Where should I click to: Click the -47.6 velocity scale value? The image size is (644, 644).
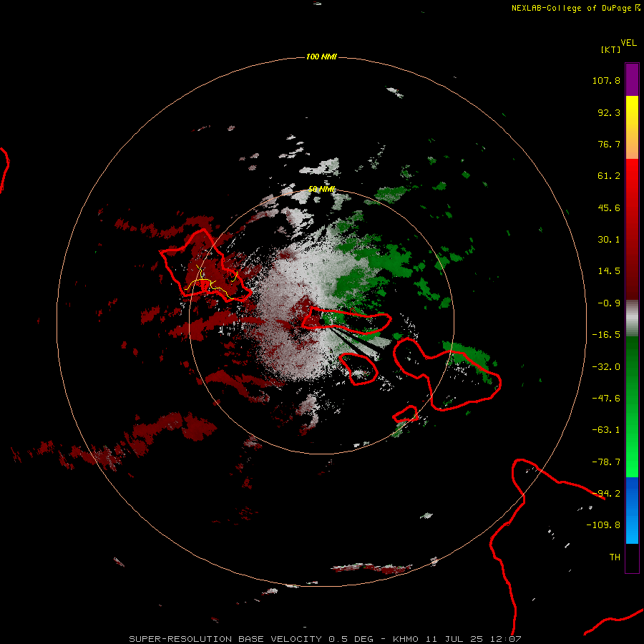[606, 399]
